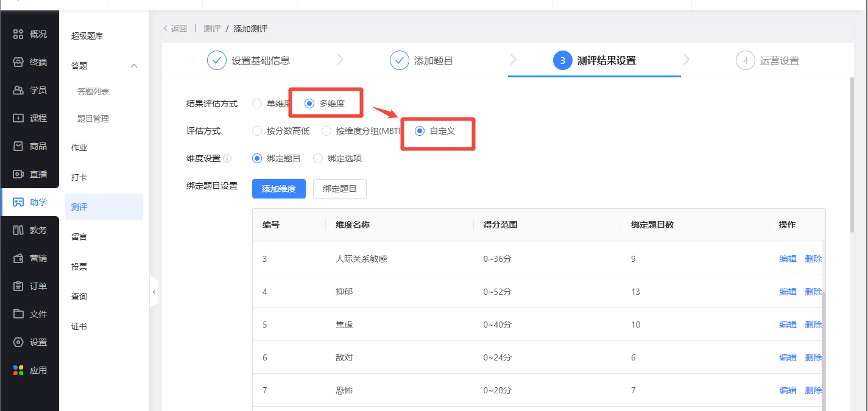Click 编辑 for the 抑郁 dimension
This screenshot has height=411, width=868.
(x=788, y=292)
